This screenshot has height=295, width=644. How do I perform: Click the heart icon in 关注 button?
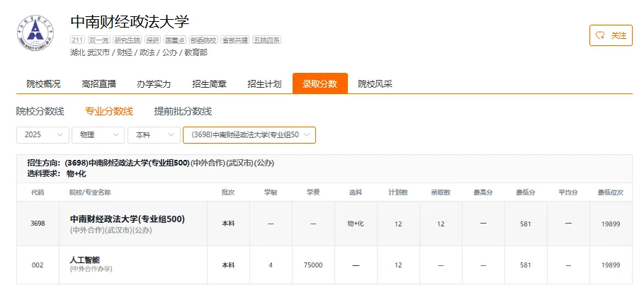(x=601, y=35)
